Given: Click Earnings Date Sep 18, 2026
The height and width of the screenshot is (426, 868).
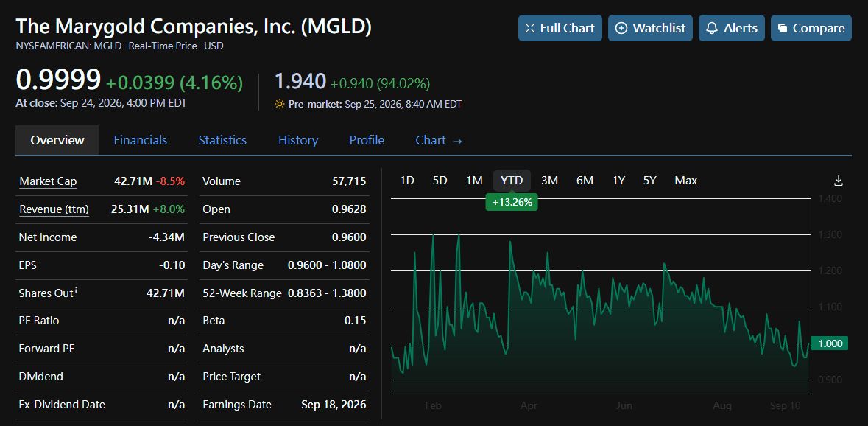Looking at the screenshot, I should pos(334,405).
